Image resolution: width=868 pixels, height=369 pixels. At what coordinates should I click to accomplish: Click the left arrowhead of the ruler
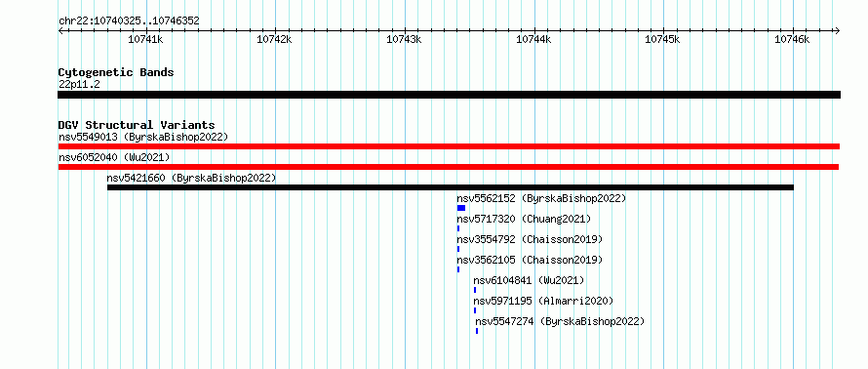click(60, 30)
